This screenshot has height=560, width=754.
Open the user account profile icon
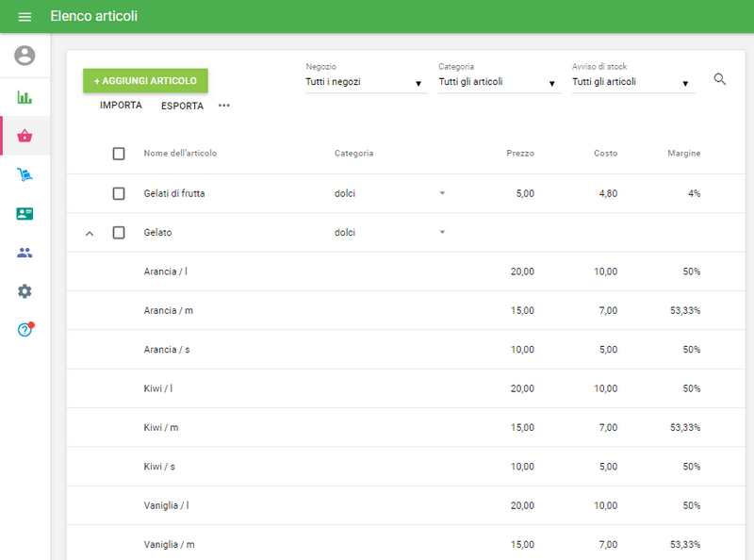point(25,56)
